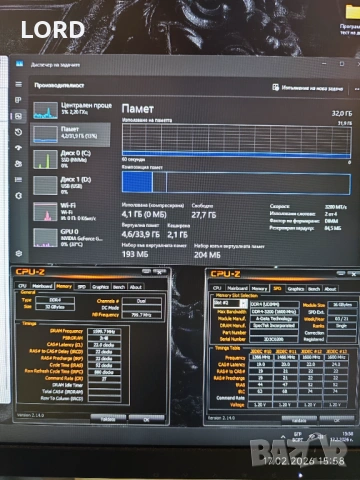The height and width of the screenshot is (480, 360).
Task: Open Mainboard tab in right CPU-Z window
Action: pyautogui.click(x=237, y=288)
